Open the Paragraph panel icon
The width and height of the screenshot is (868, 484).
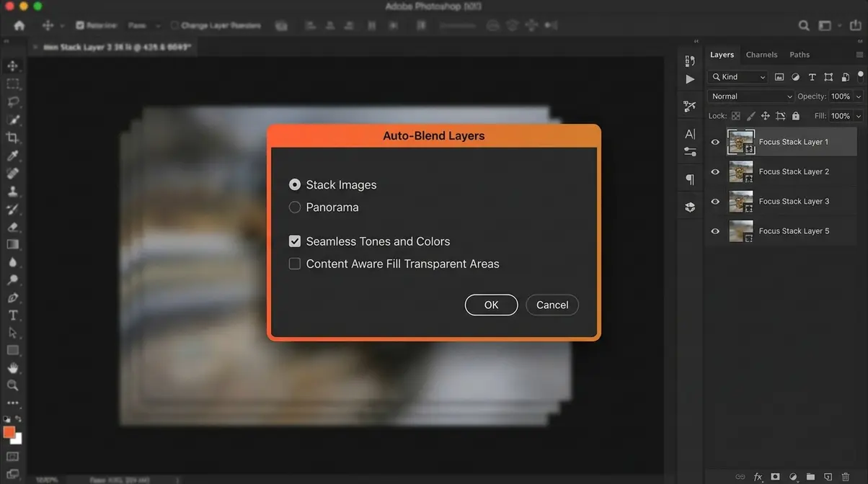tap(690, 179)
